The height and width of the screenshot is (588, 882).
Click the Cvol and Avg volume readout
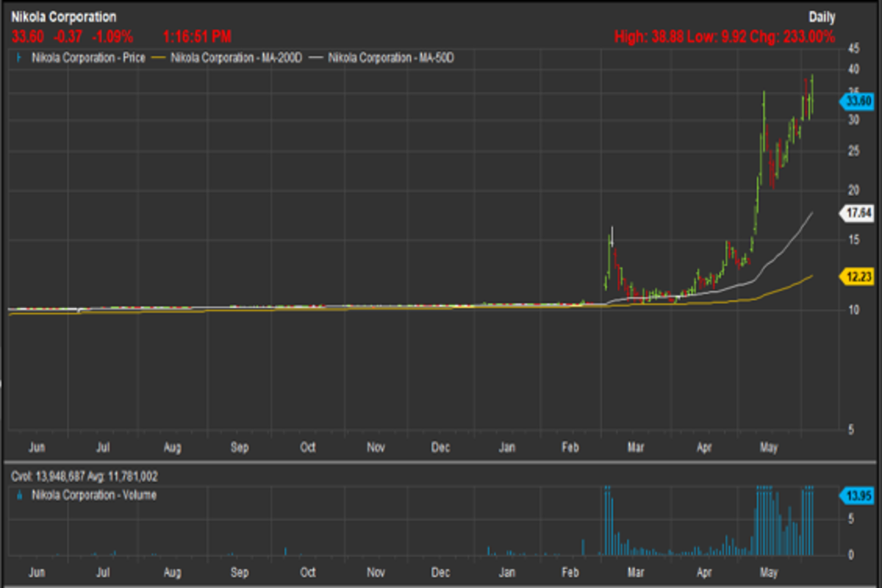pyautogui.click(x=85, y=476)
